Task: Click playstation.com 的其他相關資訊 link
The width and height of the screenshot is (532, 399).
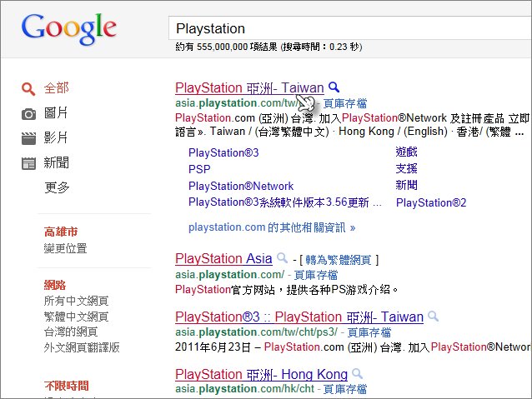Action: pyautogui.click(x=272, y=227)
